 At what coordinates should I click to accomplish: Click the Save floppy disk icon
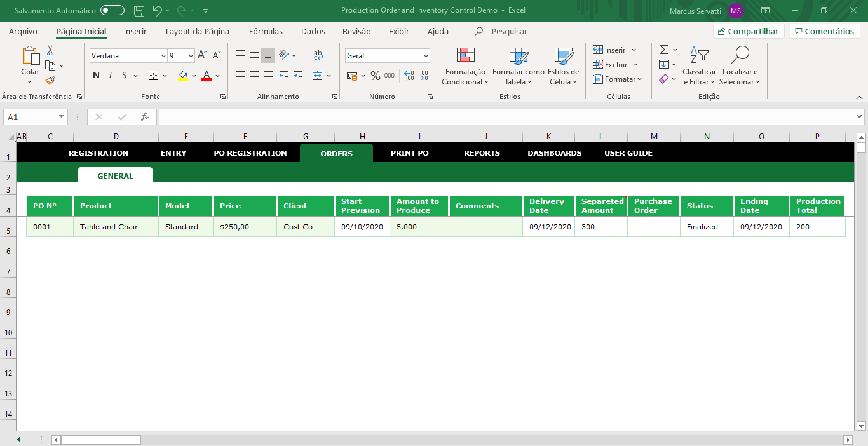139,11
